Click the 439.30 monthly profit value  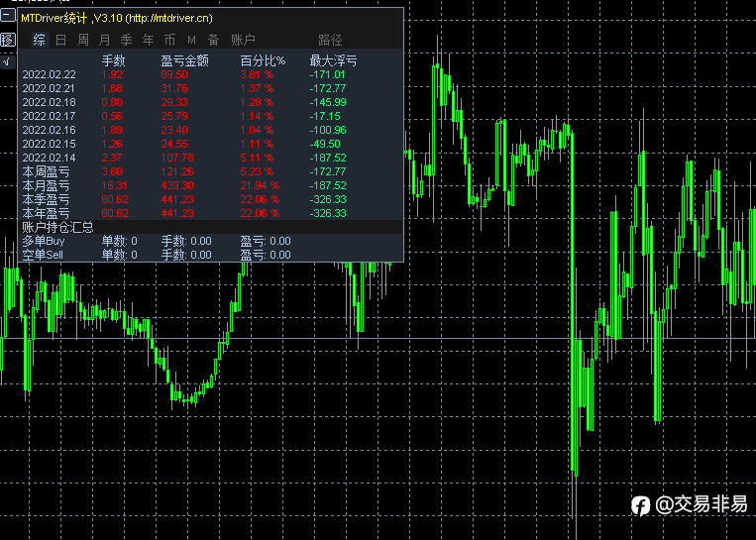coord(177,185)
